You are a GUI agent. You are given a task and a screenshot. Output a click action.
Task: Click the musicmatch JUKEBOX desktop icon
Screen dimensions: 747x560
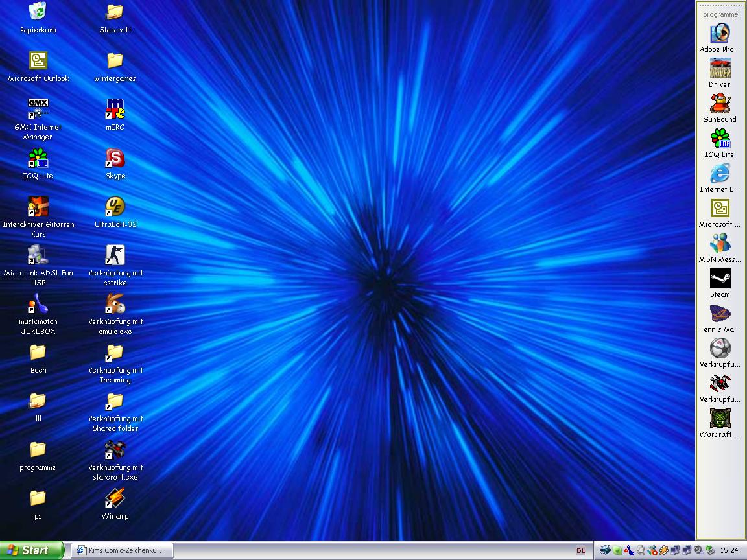pyautogui.click(x=38, y=304)
